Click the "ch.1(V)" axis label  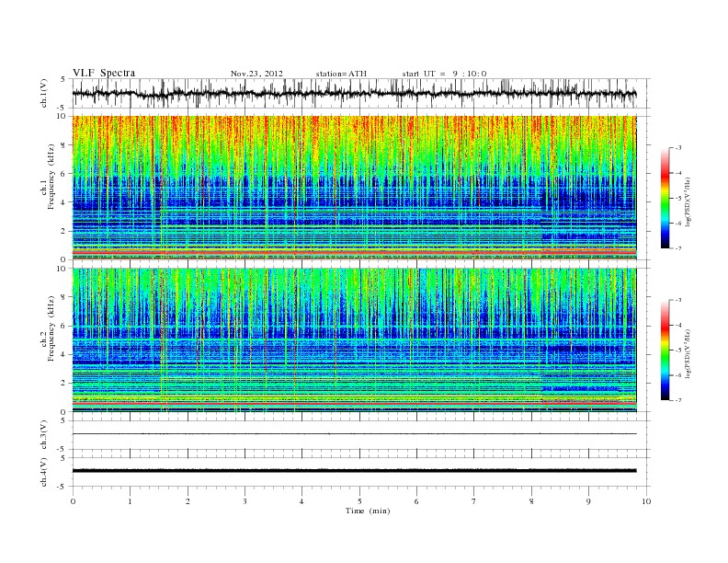click(x=45, y=93)
